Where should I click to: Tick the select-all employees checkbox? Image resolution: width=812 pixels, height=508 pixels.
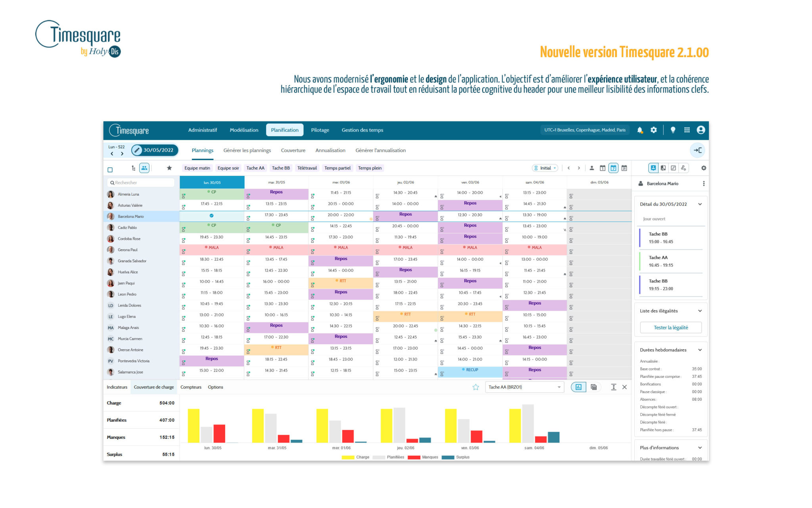(110, 169)
